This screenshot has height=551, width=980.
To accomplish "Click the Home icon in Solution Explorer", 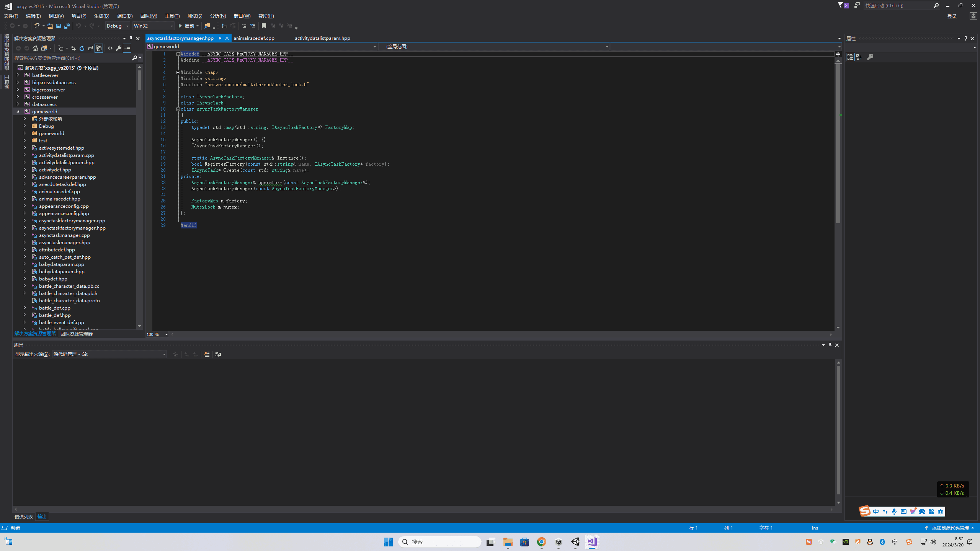I will (x=35, y=48).
